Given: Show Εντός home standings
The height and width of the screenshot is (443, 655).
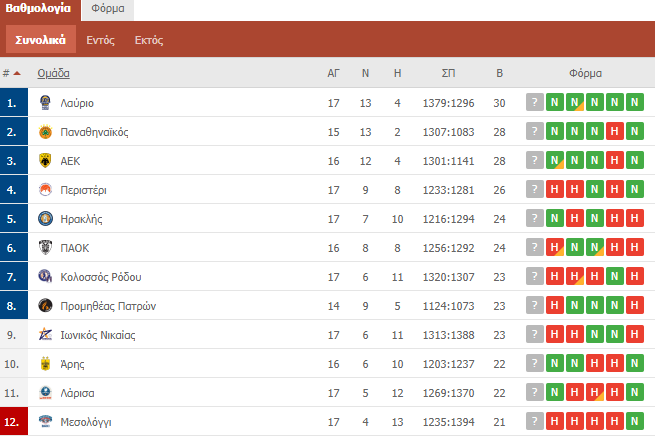Looking at the screenshot, I should tap(100, 40).
